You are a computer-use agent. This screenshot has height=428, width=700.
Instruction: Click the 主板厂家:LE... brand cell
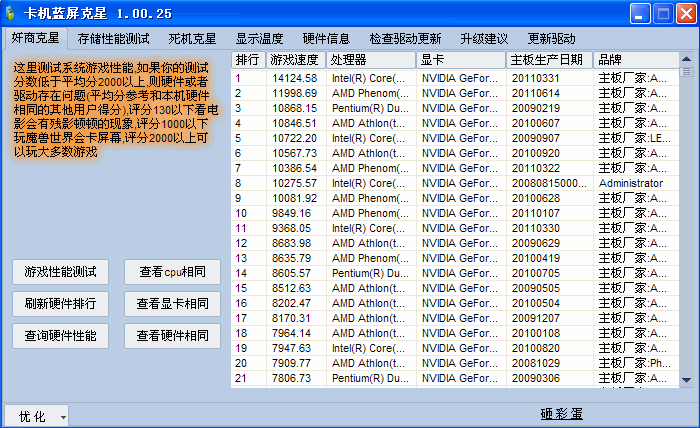coord(634,138)
